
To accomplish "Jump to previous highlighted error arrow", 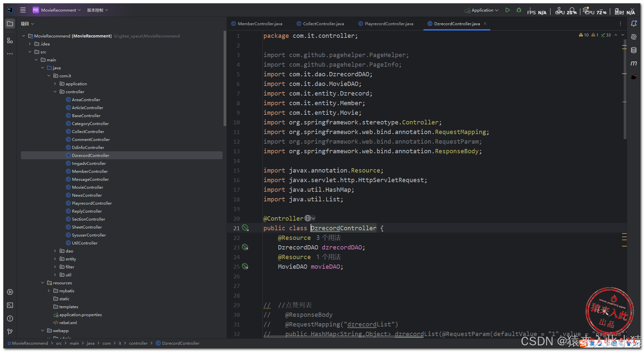I will (616, 35).
